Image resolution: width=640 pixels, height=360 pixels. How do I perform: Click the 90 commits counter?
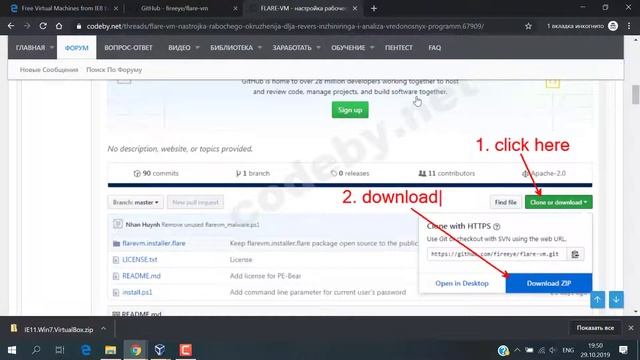pyautogui.click(x=156, y=173)
